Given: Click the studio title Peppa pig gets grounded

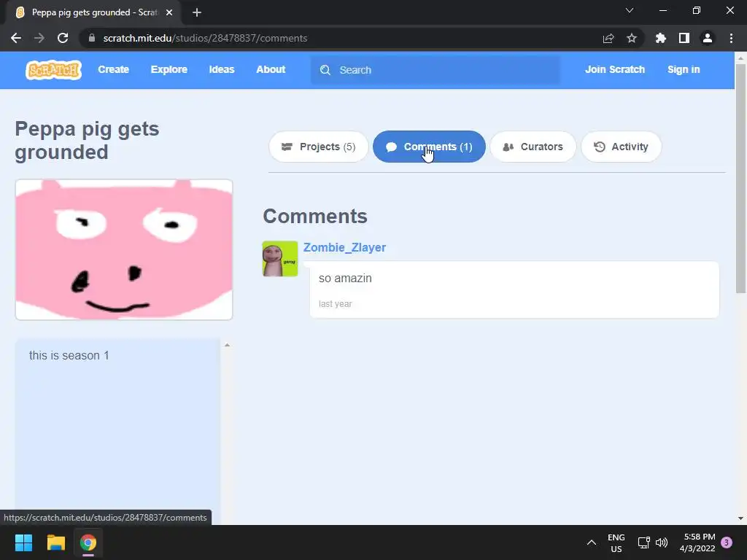Looking at the screenshot, I should click(88, 141).
